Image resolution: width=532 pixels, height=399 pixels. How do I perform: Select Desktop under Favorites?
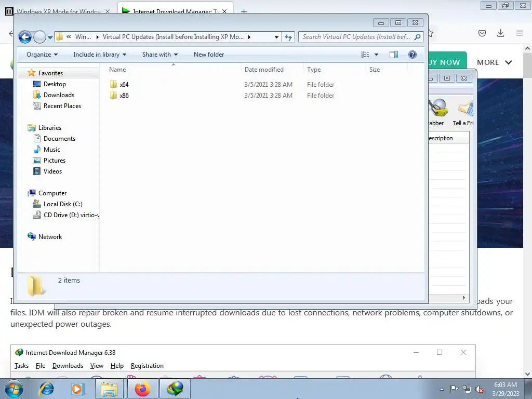point(54,84)
